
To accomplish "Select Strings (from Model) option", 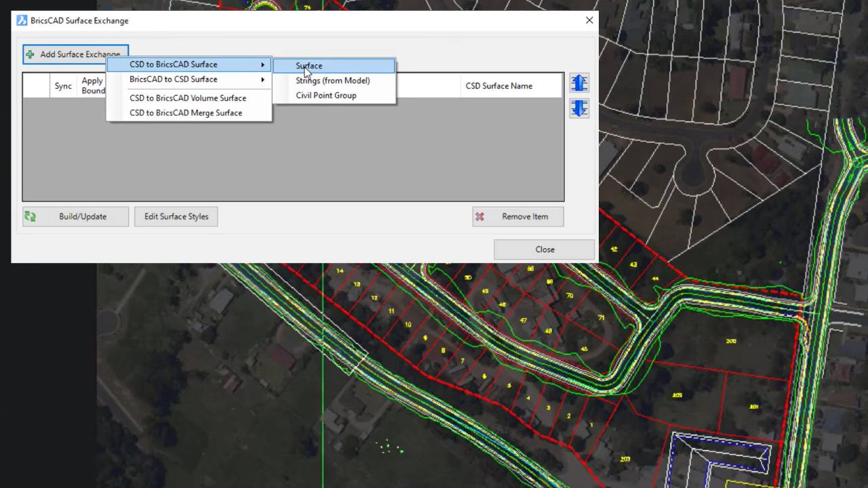I will click(x=334, y=81).
